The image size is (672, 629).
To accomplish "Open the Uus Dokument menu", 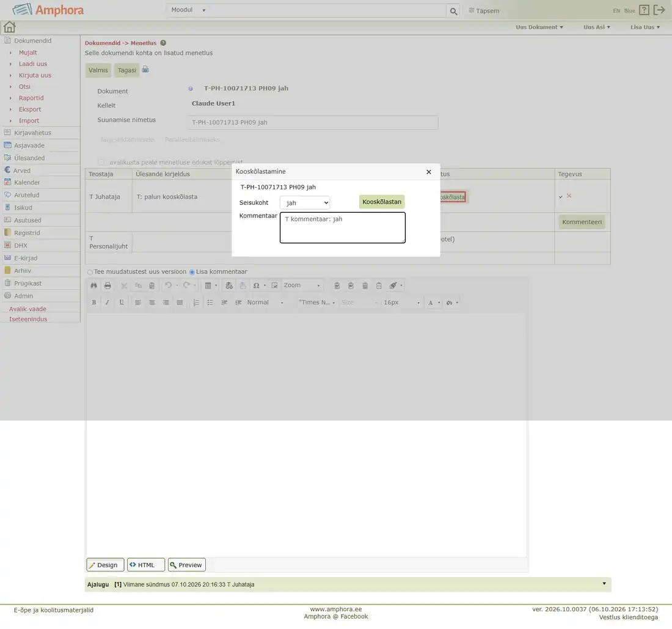I will (539, 27).
